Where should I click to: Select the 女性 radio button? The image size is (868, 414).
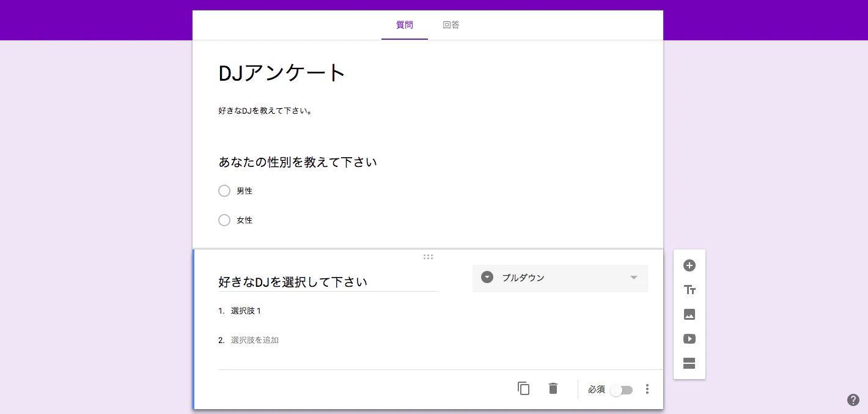[224, 220]
